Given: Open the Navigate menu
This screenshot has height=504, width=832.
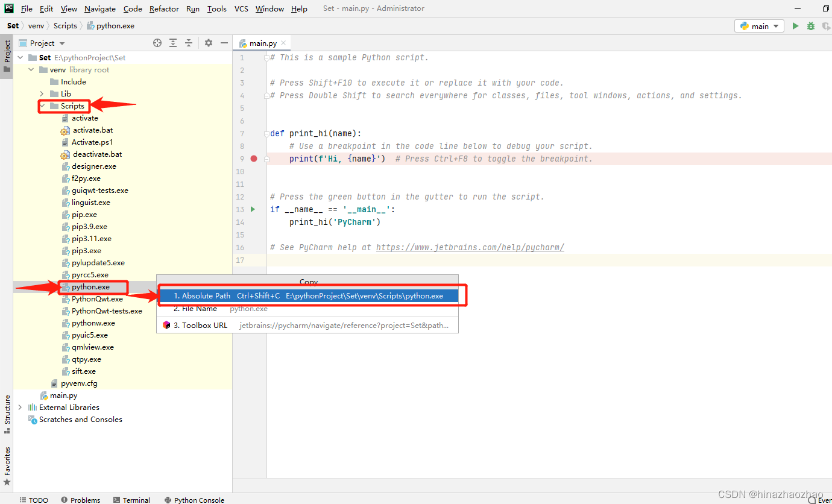Looking at the screenshot, I should (x=100, y=8).
